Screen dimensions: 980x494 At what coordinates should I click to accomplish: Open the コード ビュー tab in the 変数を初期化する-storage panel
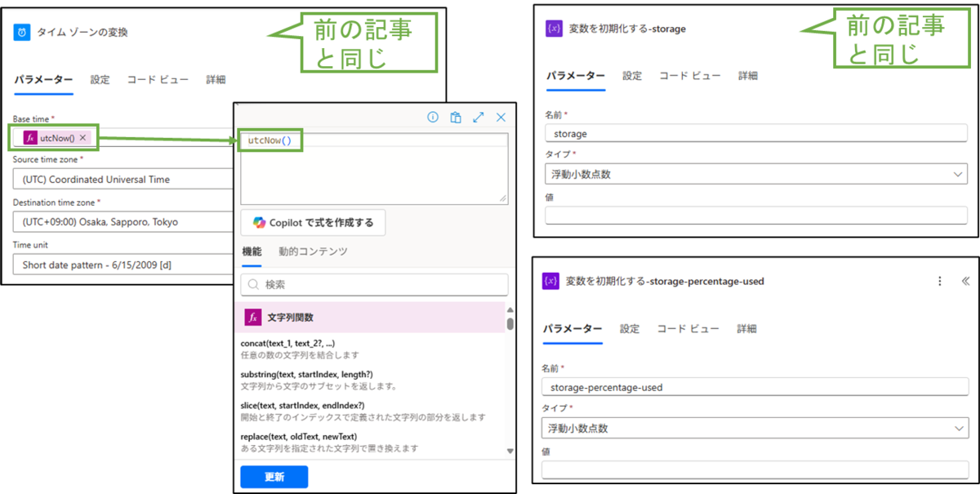[x=690, y=76]
